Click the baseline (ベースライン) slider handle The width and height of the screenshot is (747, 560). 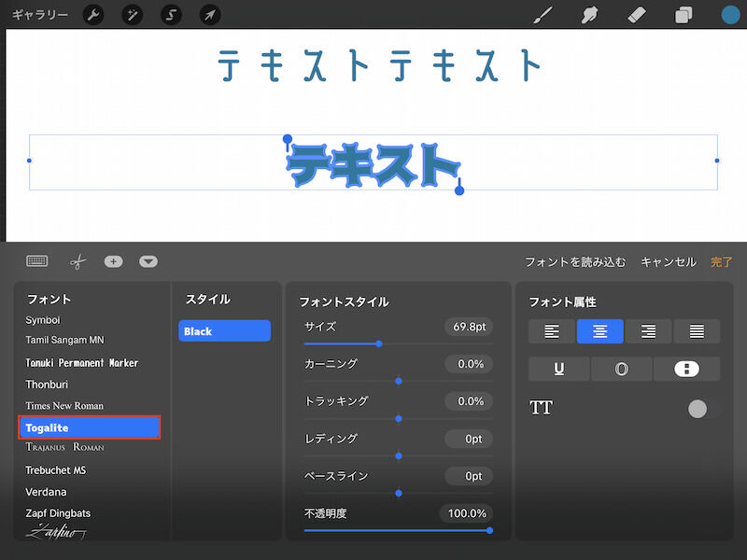coord(399,494)
